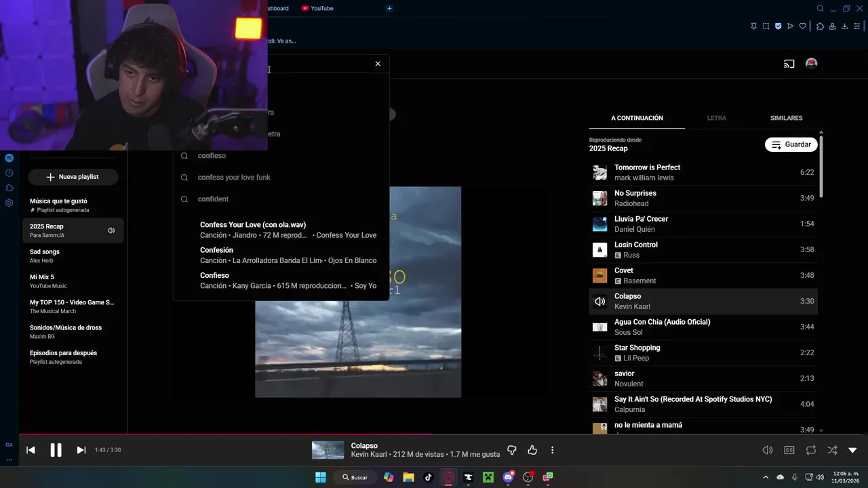Select the playing Colapso queue row
This screenshot has width=868, height=488.
(703, 301)
